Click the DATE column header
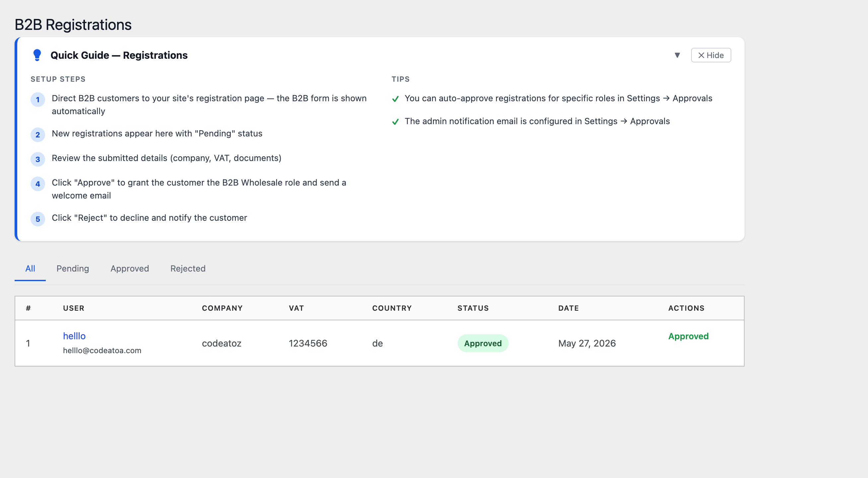 [x=568, y=308]
